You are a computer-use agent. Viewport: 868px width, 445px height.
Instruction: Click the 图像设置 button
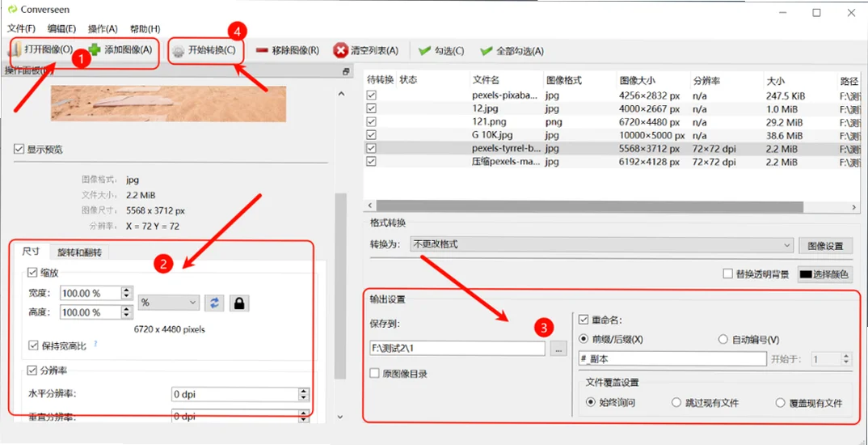[825, 245]
